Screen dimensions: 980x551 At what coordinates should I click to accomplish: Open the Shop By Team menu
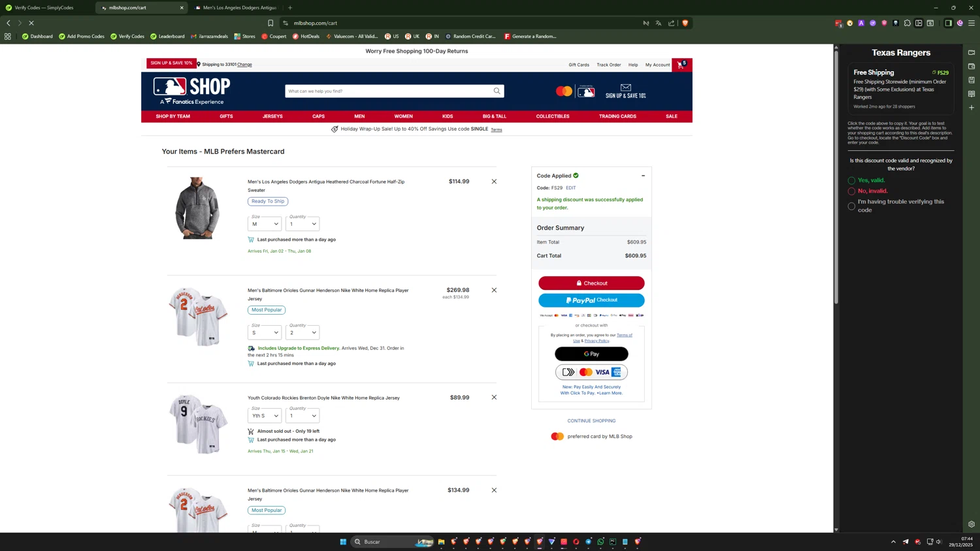[173, 116]
